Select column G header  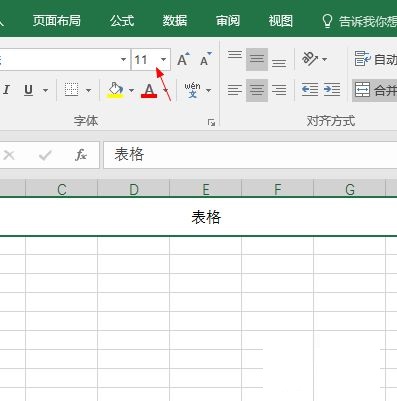click(350, 189)
